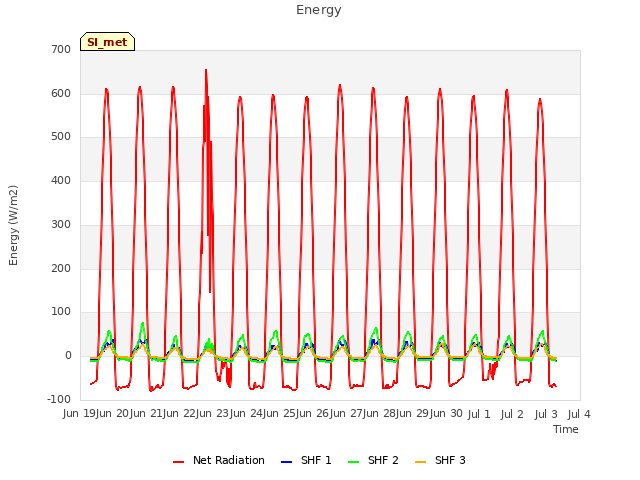Click the 100 y-axis tick label
This screenshot has height=480, width=640.
click(x=61, y=312)
